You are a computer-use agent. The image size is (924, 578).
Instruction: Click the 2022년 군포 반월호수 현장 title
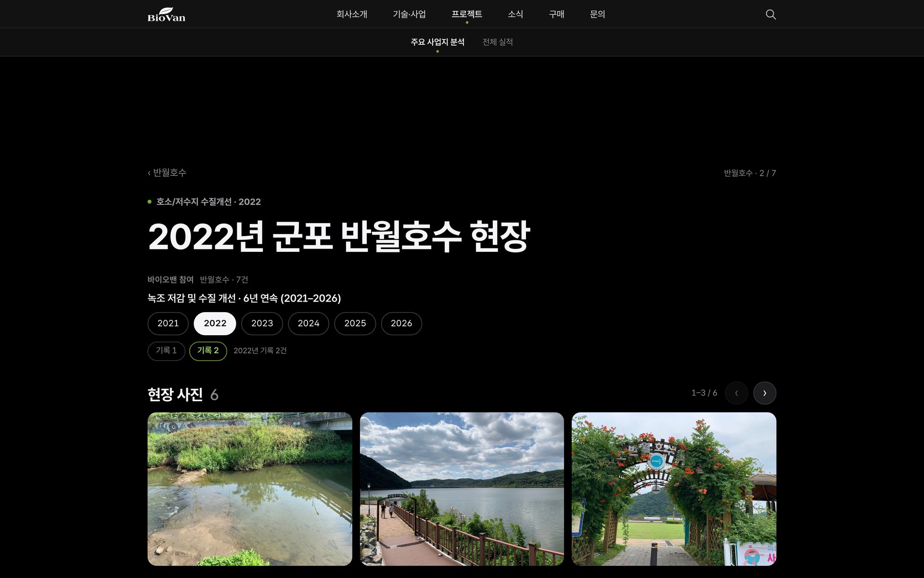[339, 236]
